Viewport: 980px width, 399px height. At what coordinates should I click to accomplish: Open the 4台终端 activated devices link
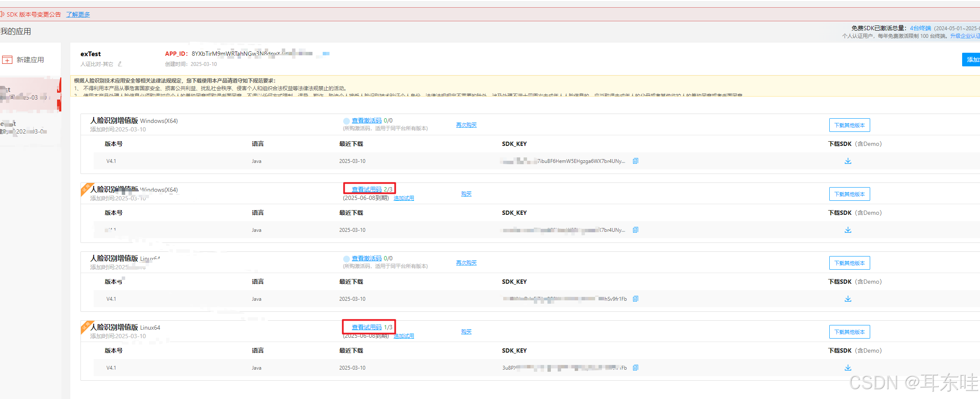[920, 28]
